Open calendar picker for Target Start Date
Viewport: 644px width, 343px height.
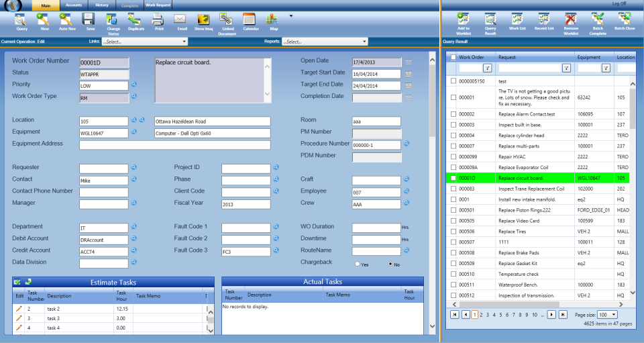tap(409, 74)
